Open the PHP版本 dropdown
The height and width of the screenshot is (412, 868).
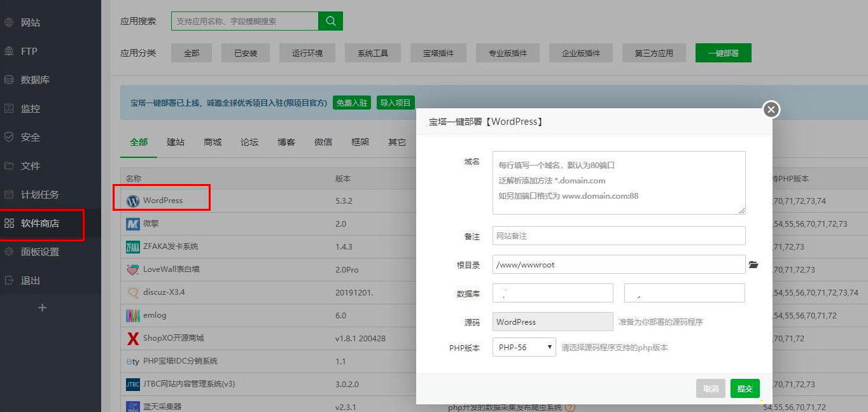(524, 347)
